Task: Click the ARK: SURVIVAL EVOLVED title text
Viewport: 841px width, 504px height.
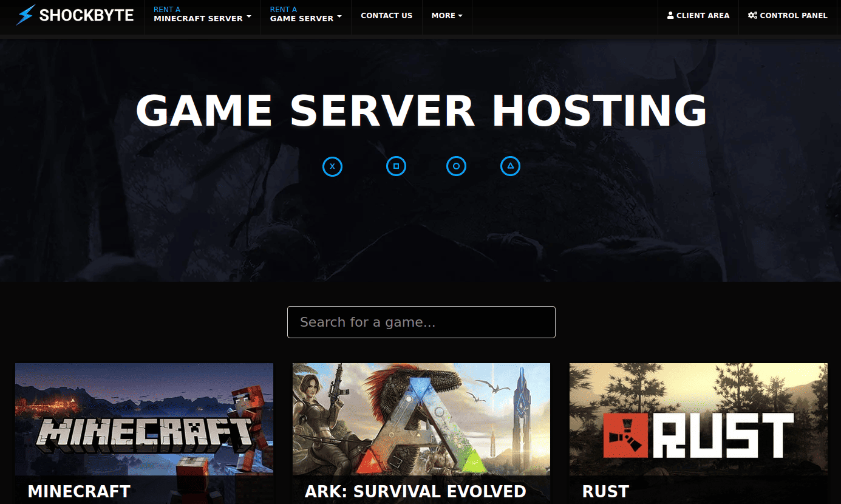Action: pyautogui.click(x=415, y=491)
